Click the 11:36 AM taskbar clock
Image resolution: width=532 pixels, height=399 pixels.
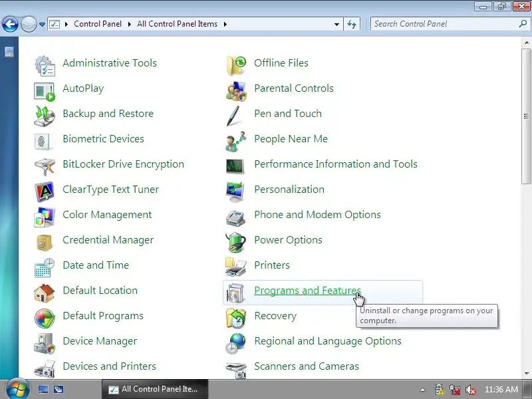[x=501, y=389]
